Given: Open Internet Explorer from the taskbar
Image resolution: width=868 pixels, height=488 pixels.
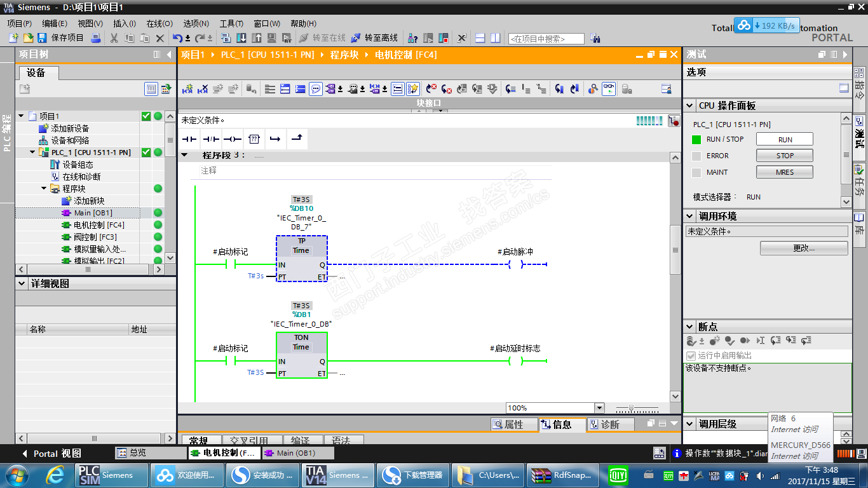Looking at the screenshot, I should (x=55, y=475).
